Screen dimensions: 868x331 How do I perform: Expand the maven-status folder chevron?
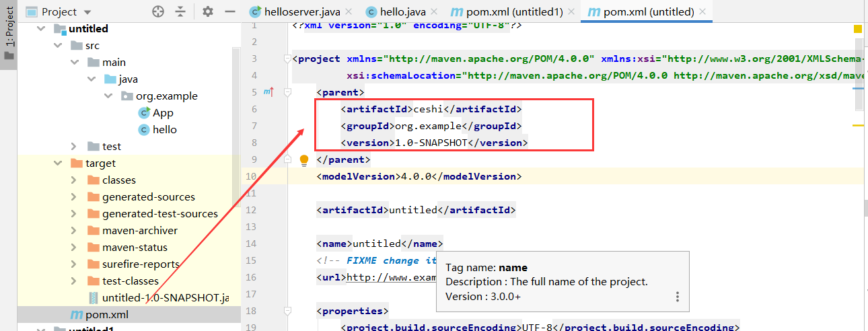tap(74, 248)
